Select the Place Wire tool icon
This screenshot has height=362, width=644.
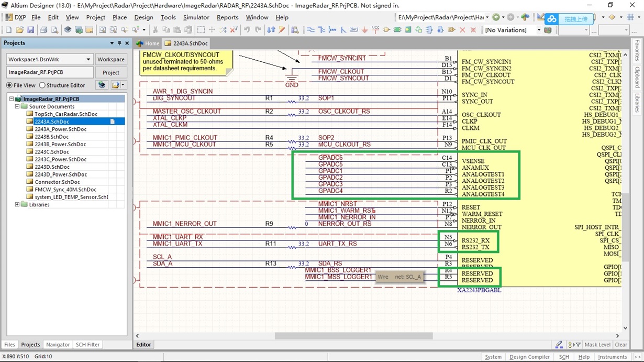[x=310, y=30]
